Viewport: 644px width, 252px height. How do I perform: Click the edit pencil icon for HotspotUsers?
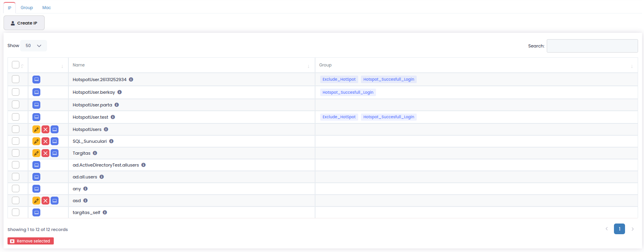point(36,129)
